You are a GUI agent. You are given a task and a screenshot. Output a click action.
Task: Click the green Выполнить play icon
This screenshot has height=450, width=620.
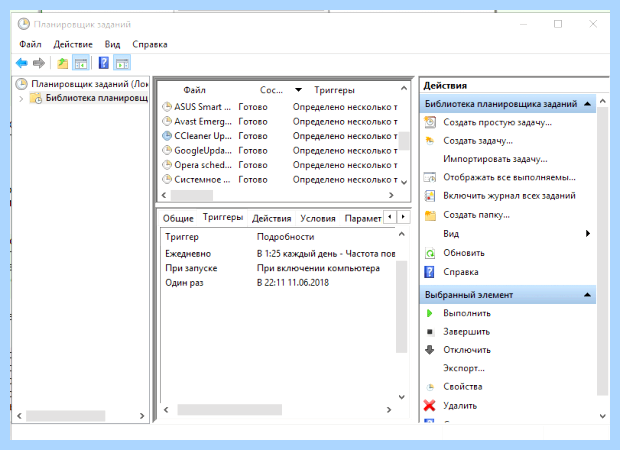[x=430, y=314]
